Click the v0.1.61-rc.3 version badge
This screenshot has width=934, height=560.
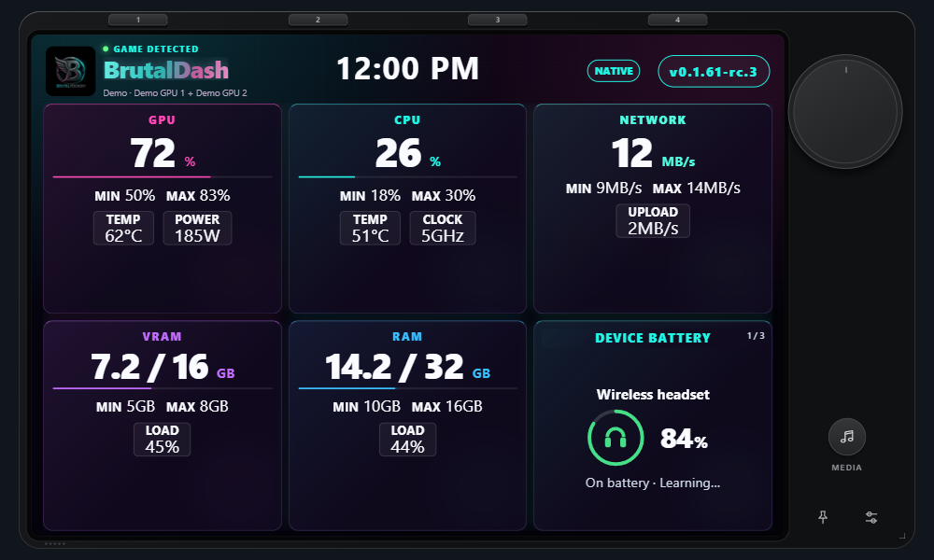click(714, 72)
